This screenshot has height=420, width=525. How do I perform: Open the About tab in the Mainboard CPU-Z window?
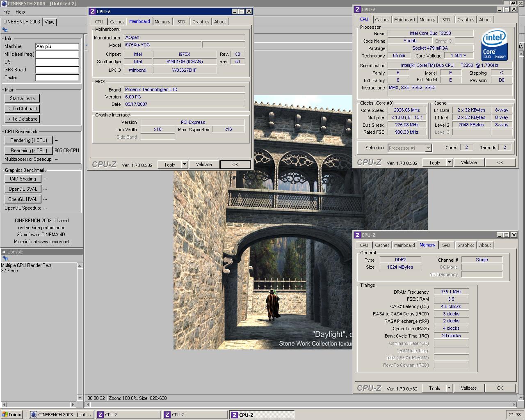coord(220,22)
